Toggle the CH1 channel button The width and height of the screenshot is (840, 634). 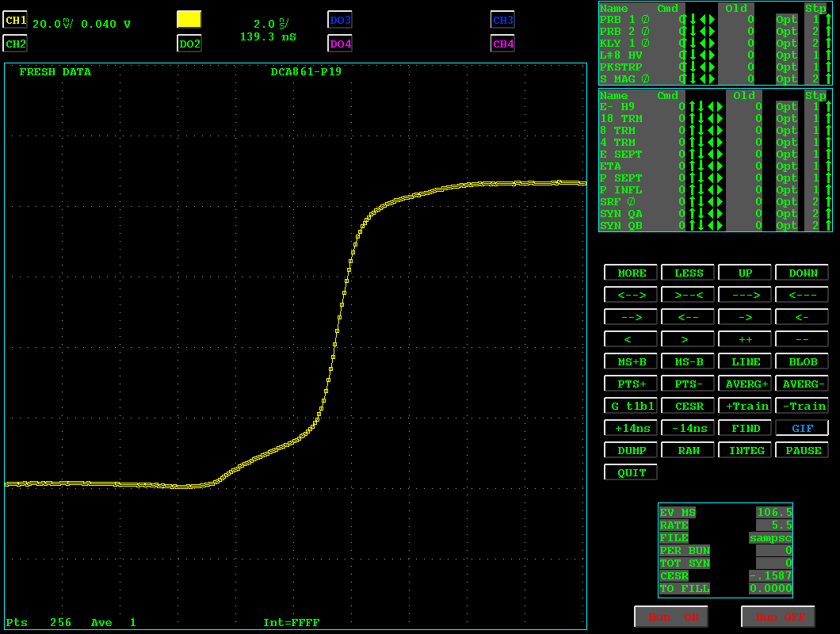pos(16,21)
